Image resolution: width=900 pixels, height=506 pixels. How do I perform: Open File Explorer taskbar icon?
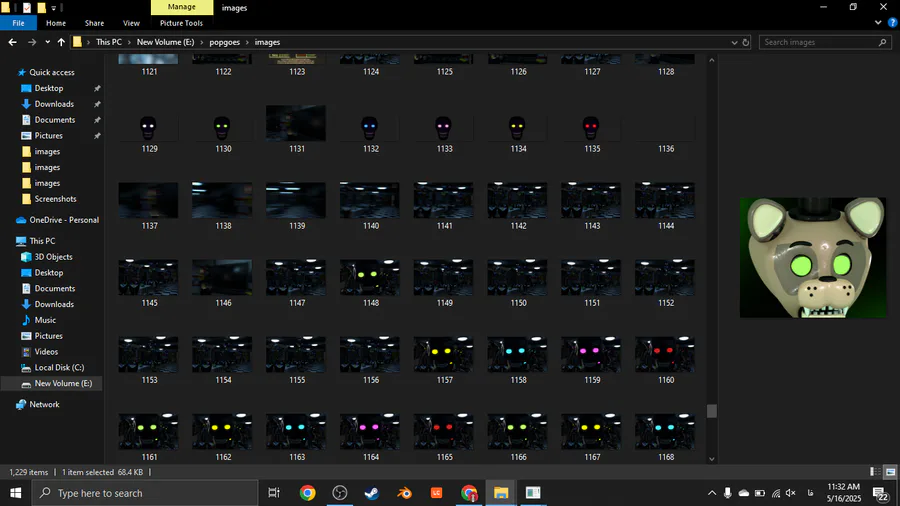point(501,493)
